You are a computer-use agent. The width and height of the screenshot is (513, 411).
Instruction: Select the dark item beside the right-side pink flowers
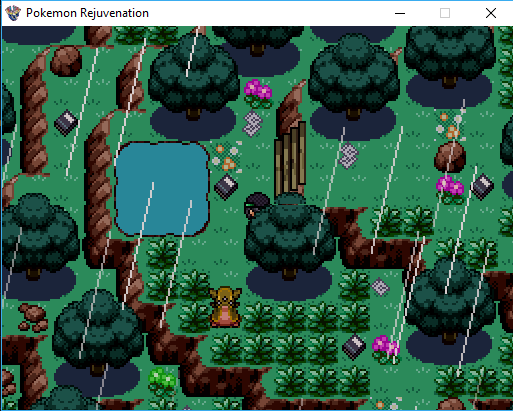pyautogui.click(x=482, y=187)
